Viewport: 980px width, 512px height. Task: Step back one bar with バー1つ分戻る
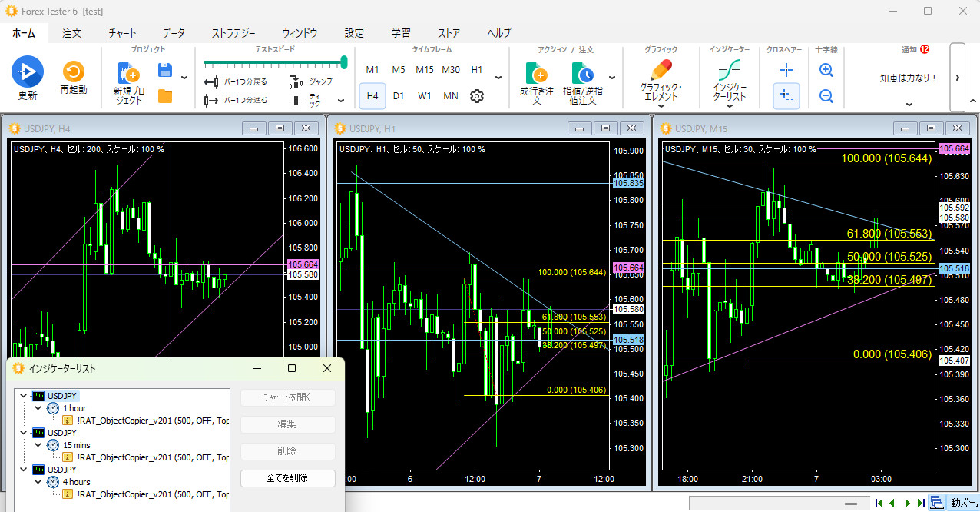click(x=236, y=81)
